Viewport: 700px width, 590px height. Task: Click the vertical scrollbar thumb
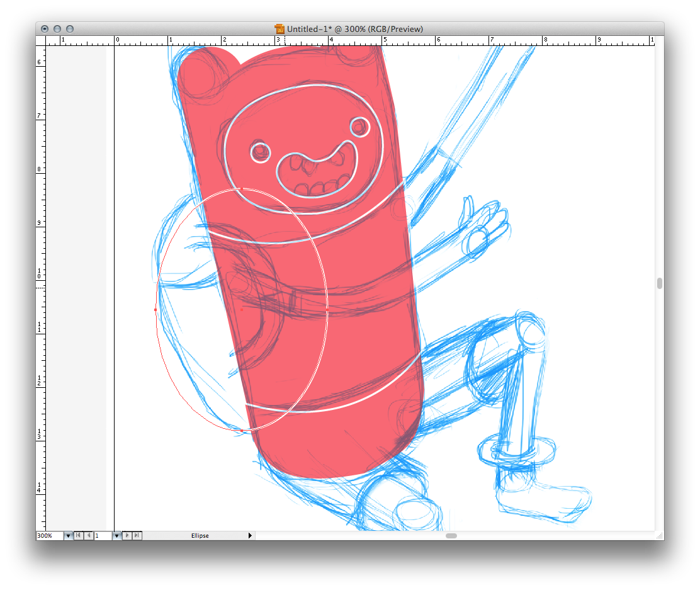pos(659,283)
